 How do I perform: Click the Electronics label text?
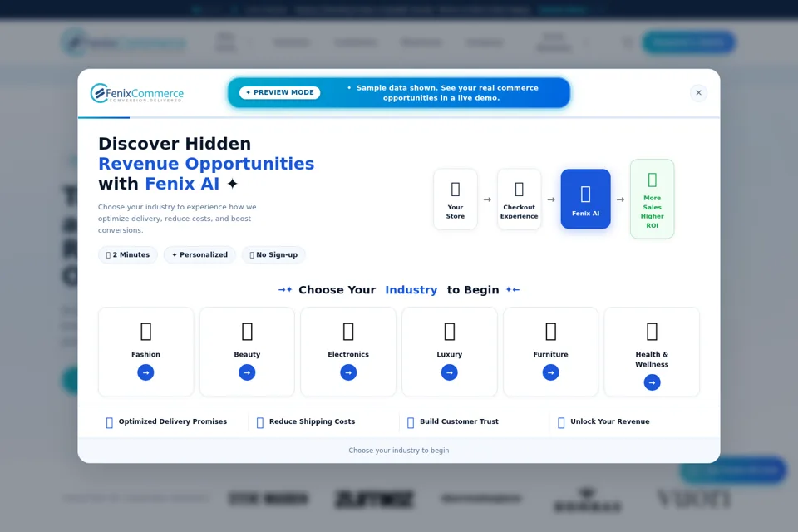[348, 354]
